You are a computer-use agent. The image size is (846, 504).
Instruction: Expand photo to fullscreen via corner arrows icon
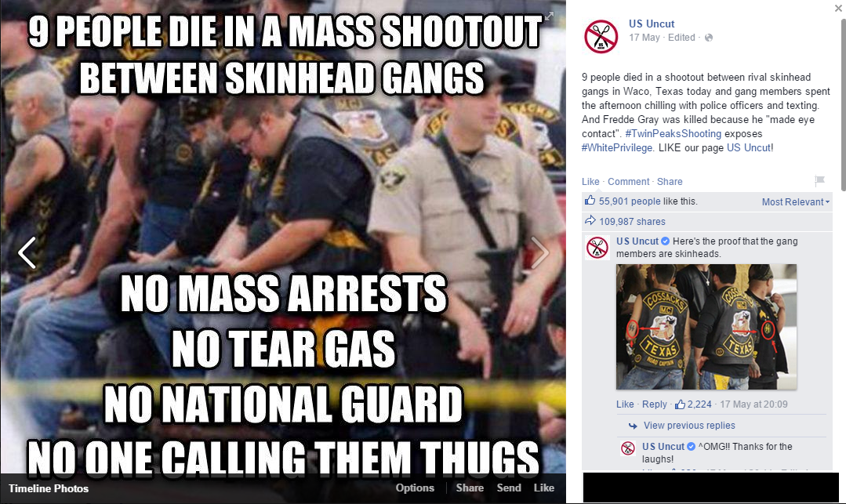click(x=549, y=16)
